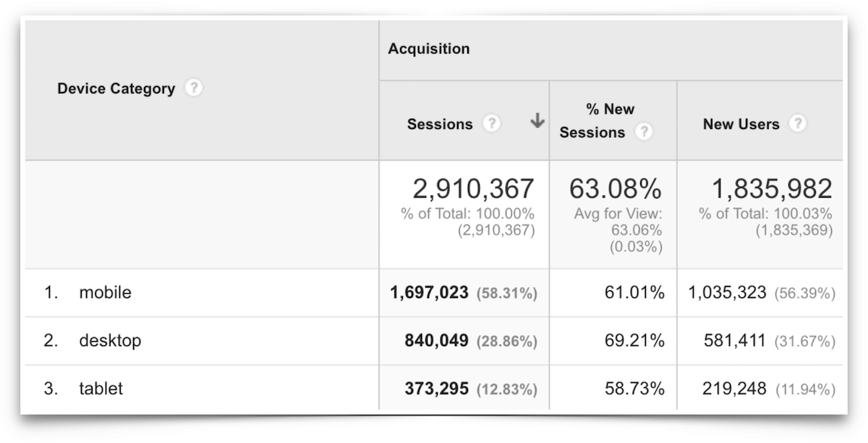Toggle the Sessions sort arrow
Image resolution: width=868 pixels, height=443 pixels.
coord(537,122)
